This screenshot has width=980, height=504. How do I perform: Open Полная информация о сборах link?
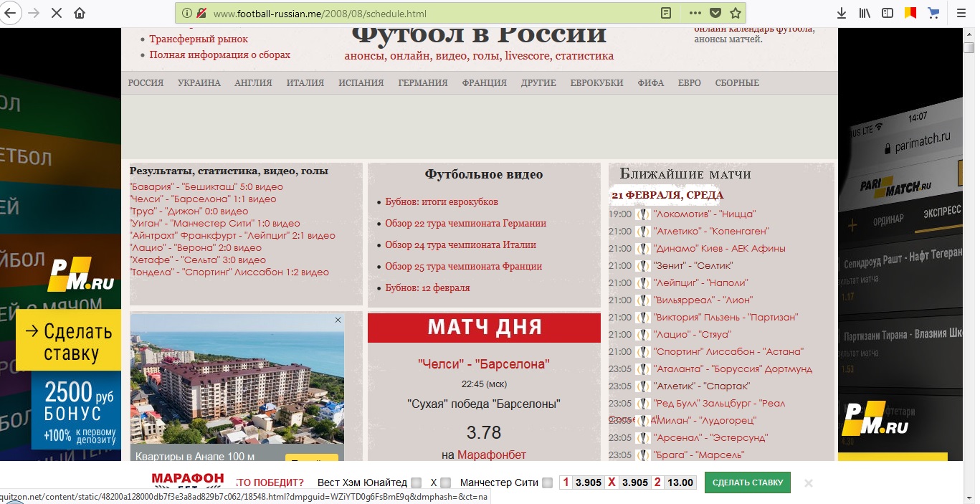click(x=220, y=55)
